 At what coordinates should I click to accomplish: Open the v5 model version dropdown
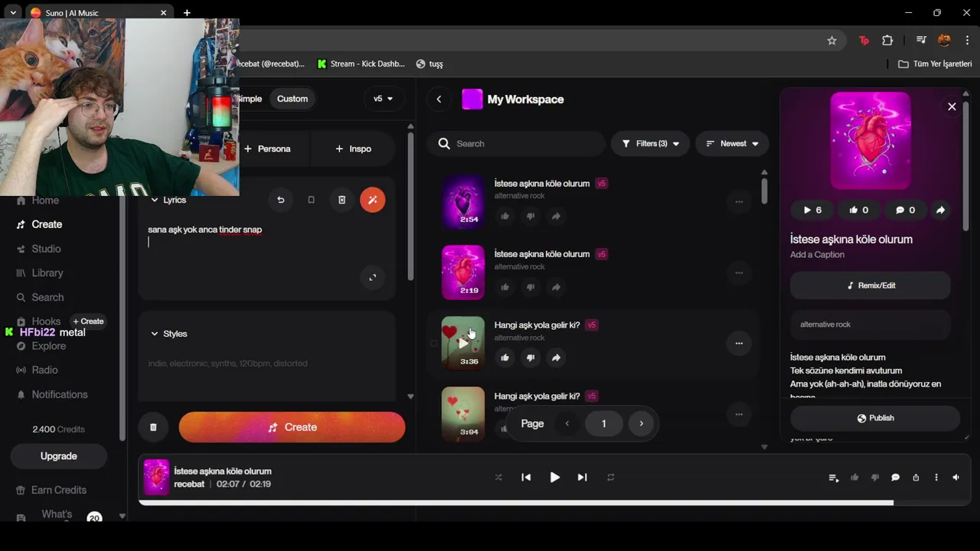pyautogui.click(x=383, y=99)
